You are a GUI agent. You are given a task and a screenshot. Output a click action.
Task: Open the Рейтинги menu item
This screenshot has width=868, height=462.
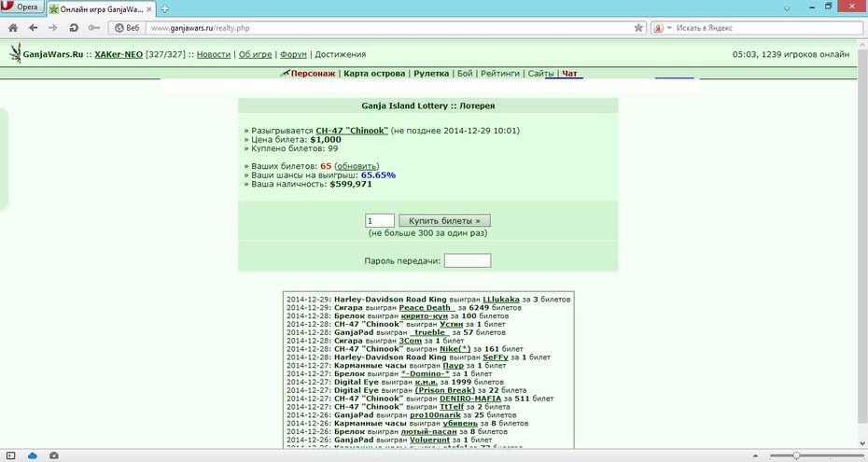coord(500,73)
